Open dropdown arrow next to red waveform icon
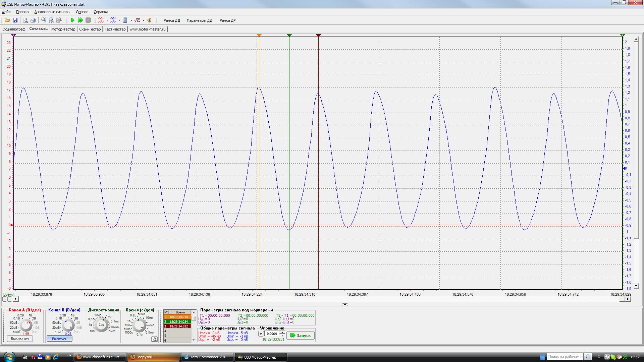The image size is (644, 362). pyautogui.click(x=107, y=20)
